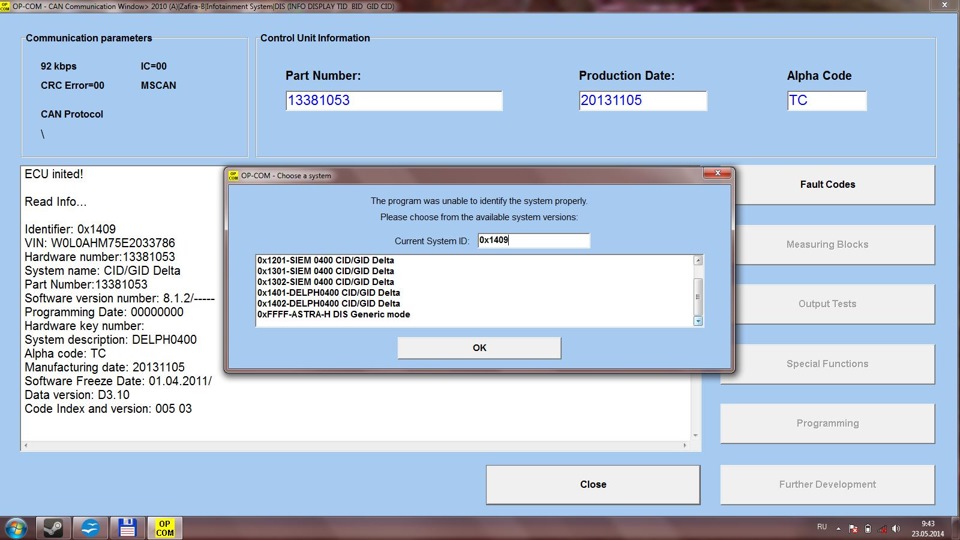Open Programming
The image size is (960, 540).
[827, 423]
